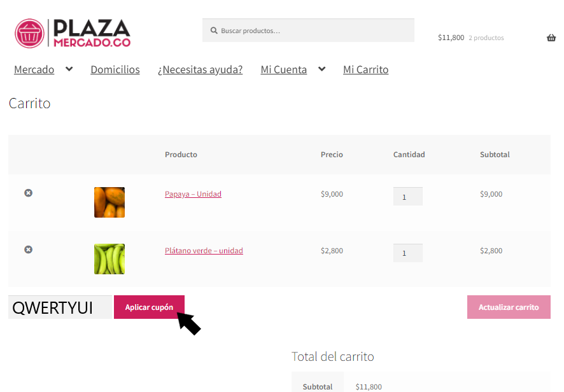Click the Aplicar cupón button
The image size is (564, 392).
click(149, 307)
